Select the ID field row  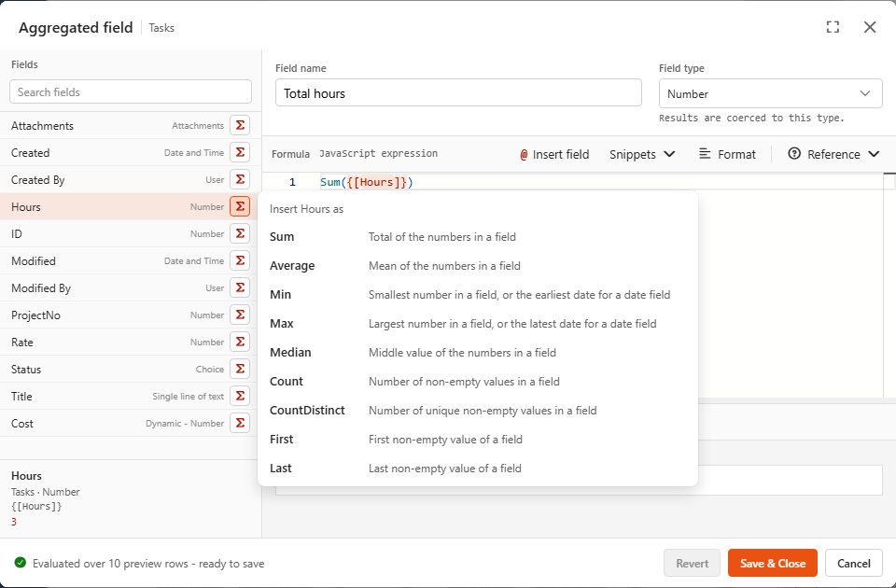pyautogui.click(x=131, y=233)
